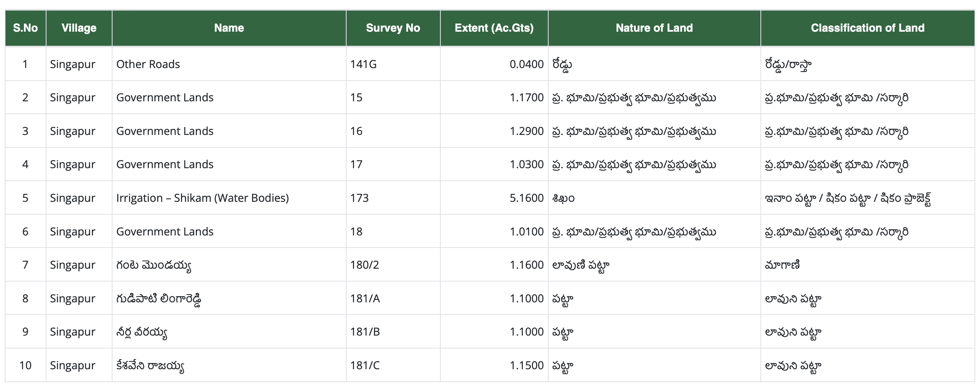Click the extent value 0.0400
Image resolution: width=980 pixels, height=388 pixels.
click(x=528, y=64)
